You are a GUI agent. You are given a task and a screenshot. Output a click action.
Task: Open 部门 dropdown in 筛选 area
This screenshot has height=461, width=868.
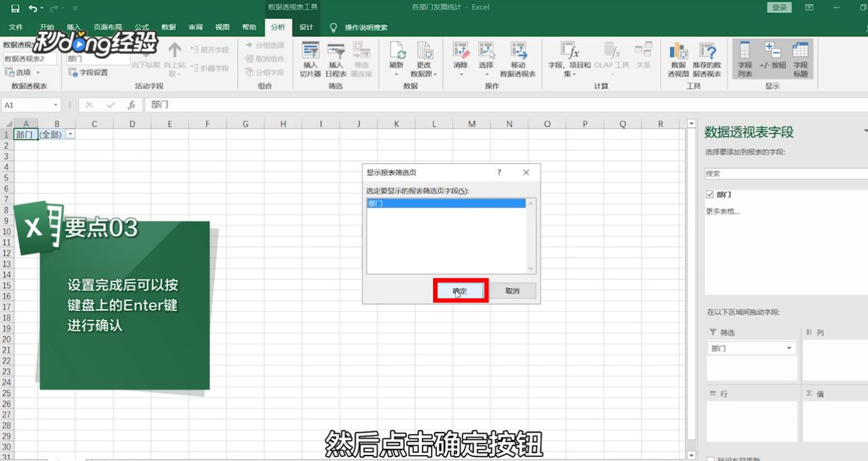pos(789,348)
